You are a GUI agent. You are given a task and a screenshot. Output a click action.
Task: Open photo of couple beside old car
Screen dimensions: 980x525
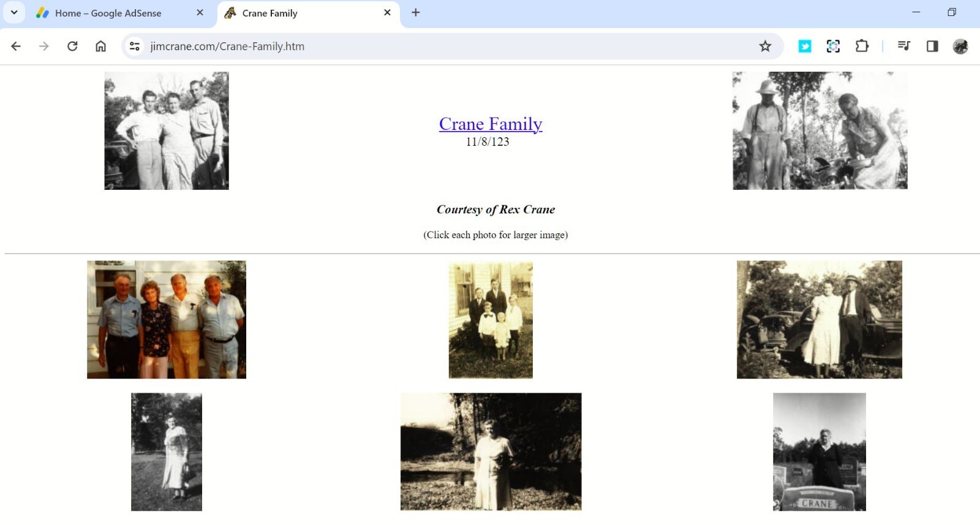820,320
